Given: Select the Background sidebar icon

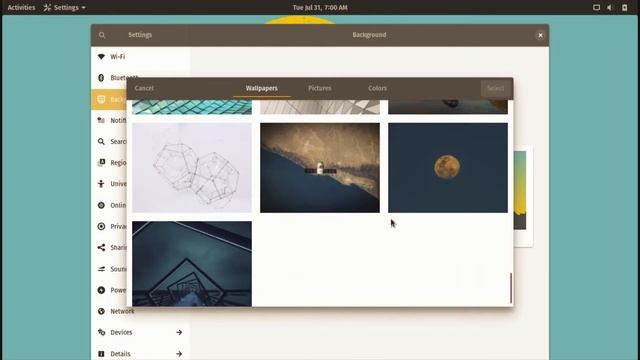Looking at the screenshot, I should 101,99.
